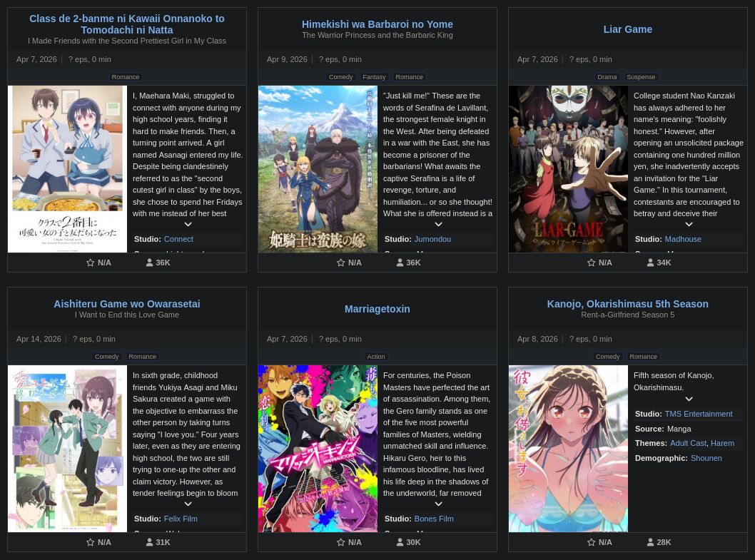
Task: Expand Marriagetoxin synopsis with down chevron
Action: coord(439,504)
